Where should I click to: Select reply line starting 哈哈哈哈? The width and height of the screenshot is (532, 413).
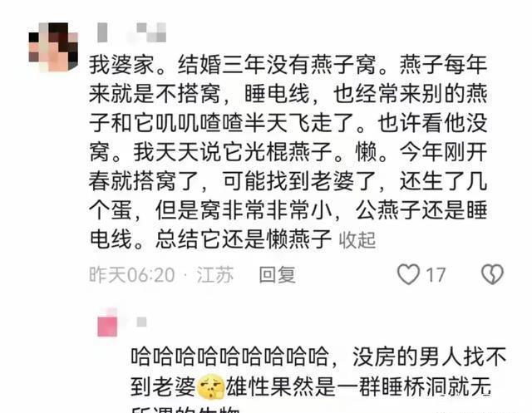point(318,357)
